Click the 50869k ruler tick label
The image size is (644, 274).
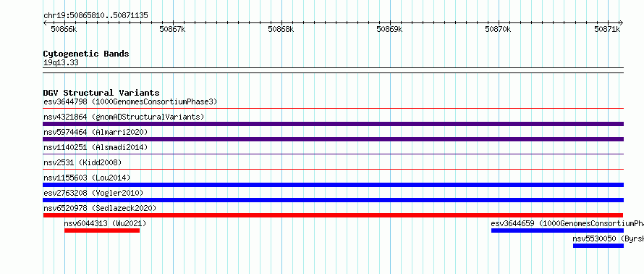[389, 29]
